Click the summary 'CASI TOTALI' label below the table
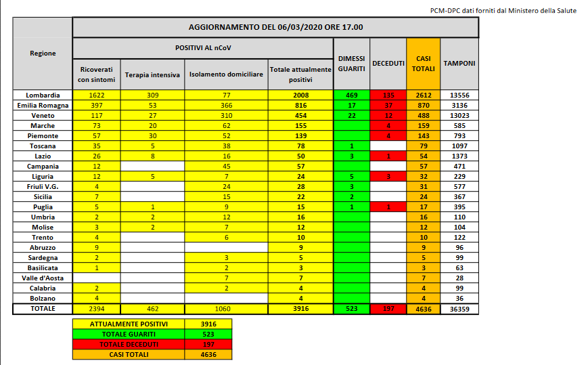The height and width of the screenshot is (365, 588). point(129,354)
